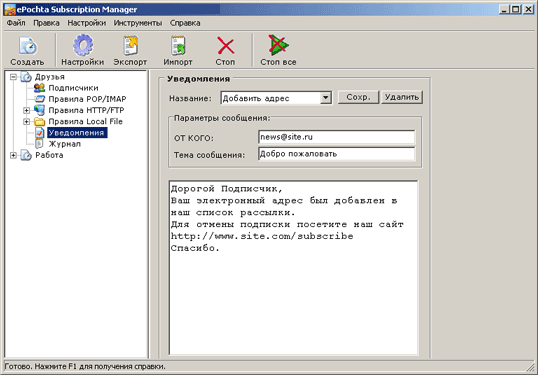Click the http://www.site.com/subscribe line in message
The height and width of the screenshot is (375, 538).
[262, 236]
